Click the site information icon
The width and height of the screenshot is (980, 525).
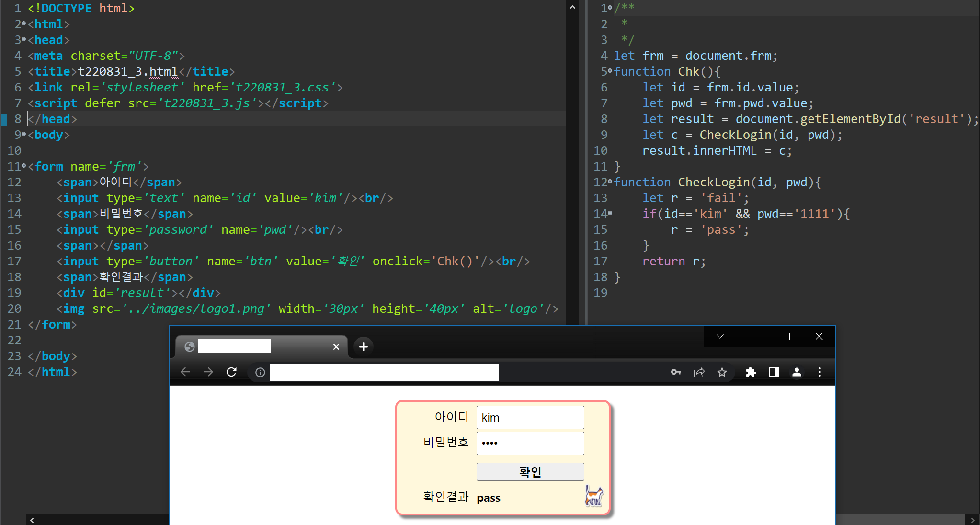260,372
